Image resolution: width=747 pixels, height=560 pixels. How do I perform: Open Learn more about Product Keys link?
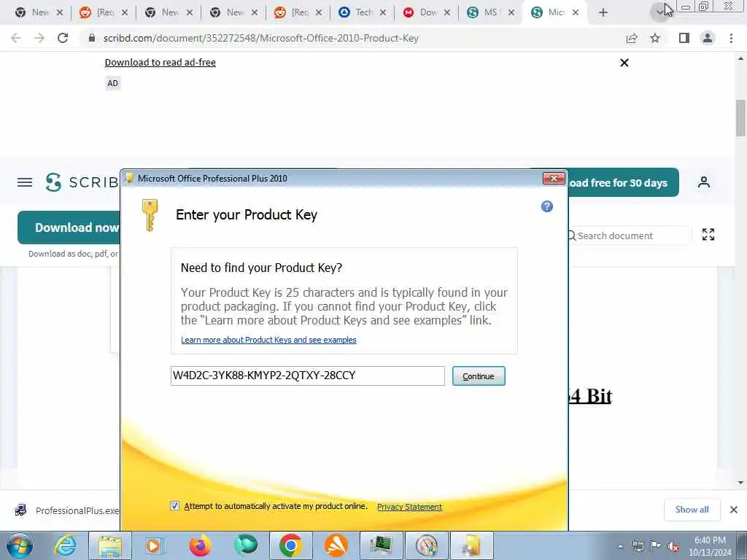pyautogui.click(x=268, y=340)
